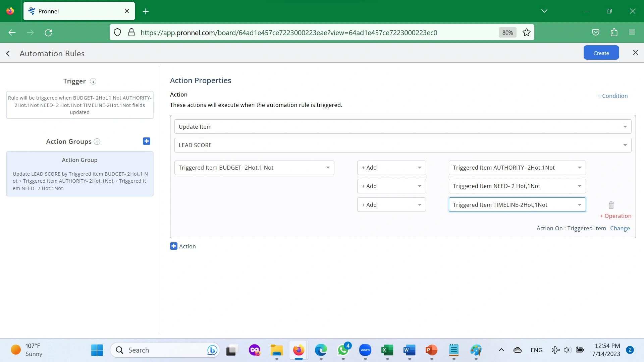The image size is (644, 362).
Task: Open the + Add operator dropdown beside AUTHORITY
Action: pyautogui.click(x=391, y=168)
